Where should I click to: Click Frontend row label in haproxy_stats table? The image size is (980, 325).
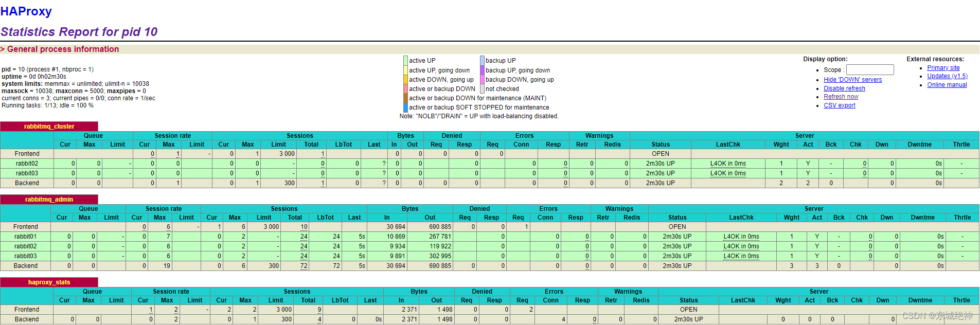[27, 310]
